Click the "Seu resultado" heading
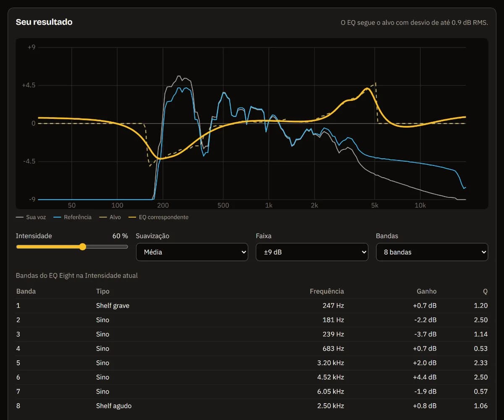This screenshot has width=504, height=420. [x=44, y=22]
